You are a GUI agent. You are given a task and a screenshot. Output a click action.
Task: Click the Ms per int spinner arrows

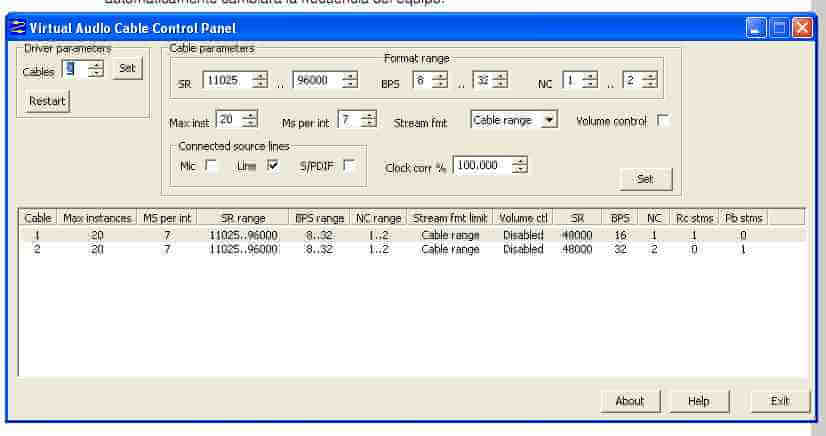tap(369, 120)
